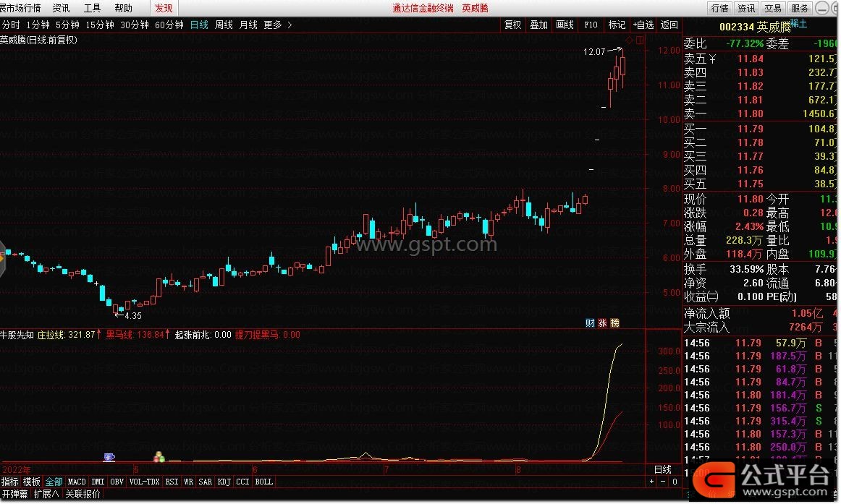Switch to the 60分钟 timeframe
The height and width of the screenshot is (504, 841).
coord(169,25)
